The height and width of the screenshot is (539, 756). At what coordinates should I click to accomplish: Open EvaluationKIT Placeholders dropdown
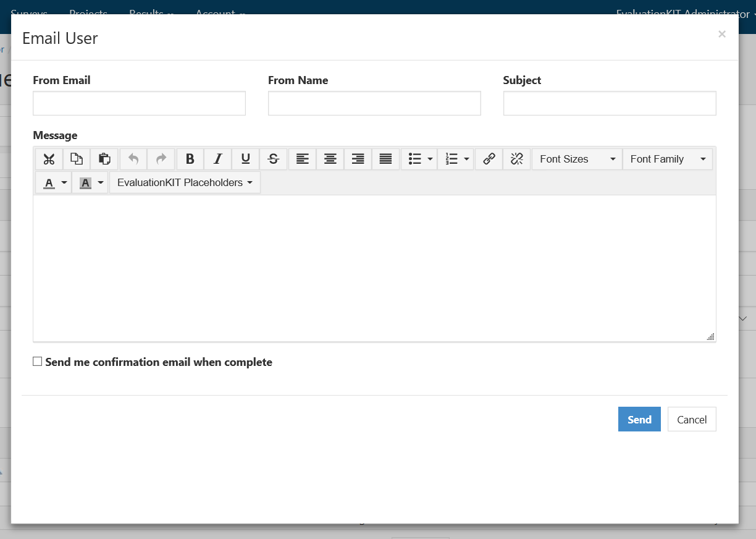185,183
